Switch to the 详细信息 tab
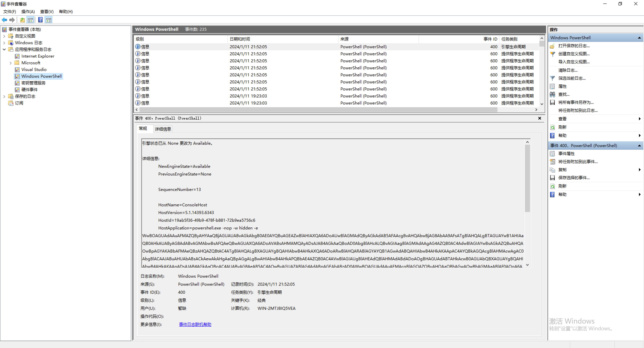 (163, 129)
